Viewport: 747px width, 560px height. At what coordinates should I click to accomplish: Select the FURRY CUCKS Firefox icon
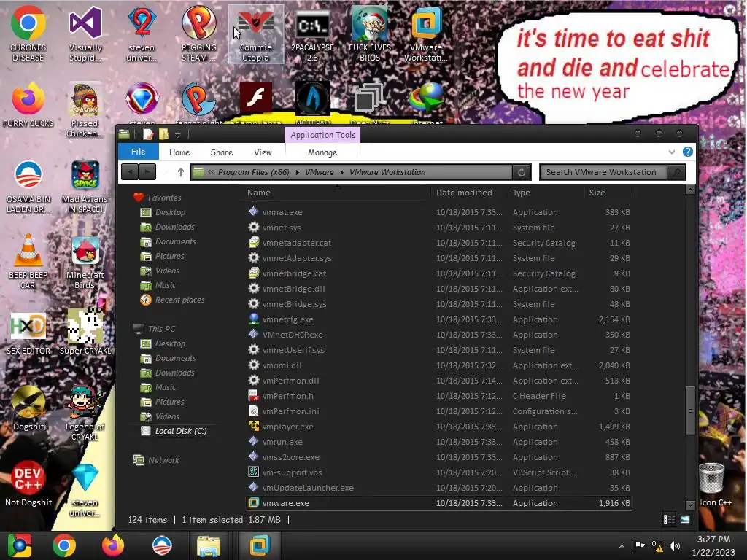28,105
